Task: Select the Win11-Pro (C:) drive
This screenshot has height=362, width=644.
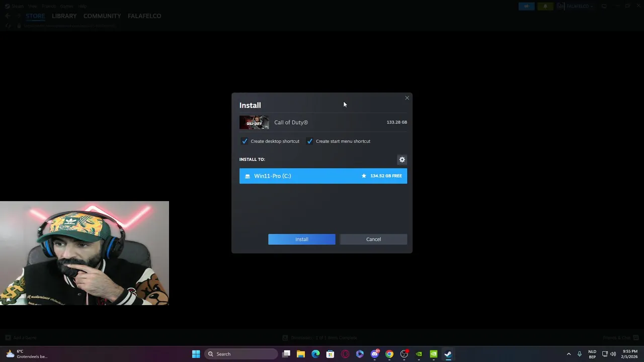Action: coord(323,176)
